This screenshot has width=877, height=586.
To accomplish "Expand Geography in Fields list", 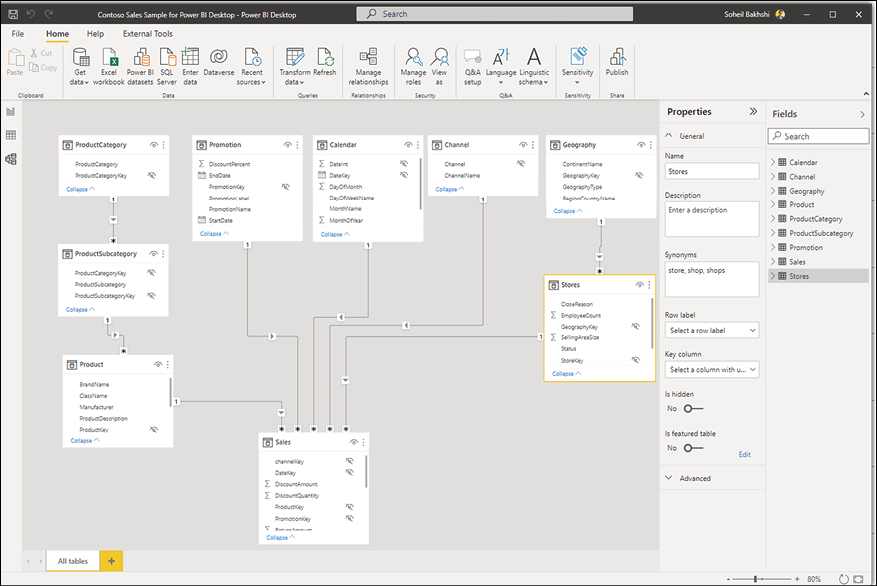I will tap(773, 191).
